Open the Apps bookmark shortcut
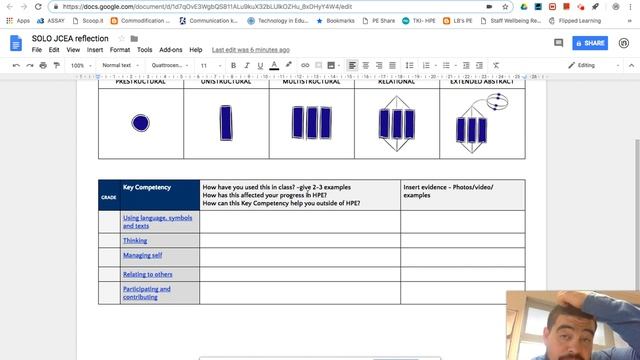The width and height of the screenshot is (640, 360). (18, 20)
